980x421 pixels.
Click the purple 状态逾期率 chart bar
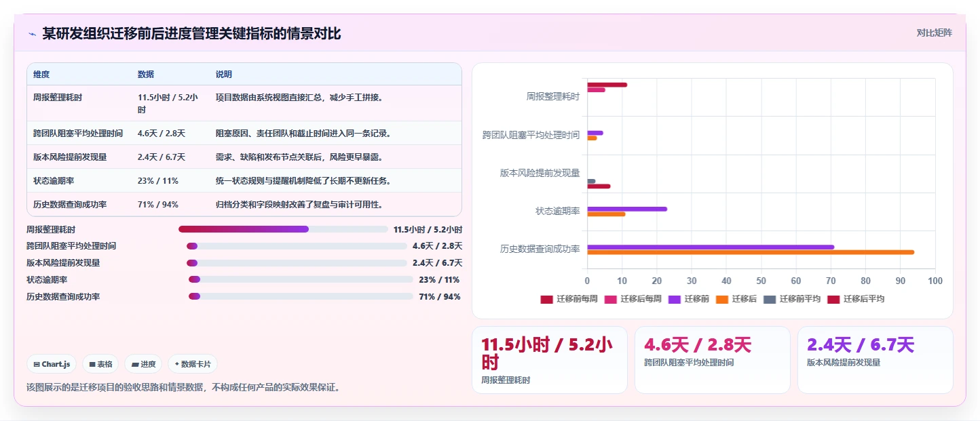click(x=627, y=209)
